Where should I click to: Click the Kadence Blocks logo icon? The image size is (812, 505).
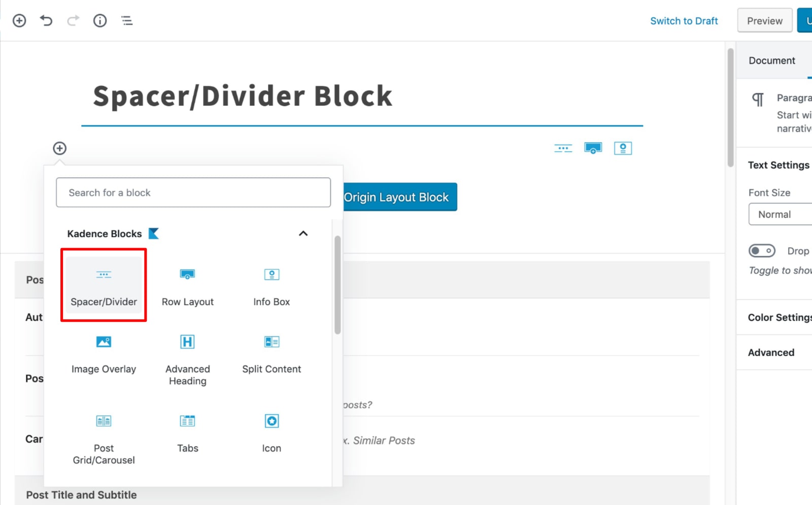[x=154, y=233]
